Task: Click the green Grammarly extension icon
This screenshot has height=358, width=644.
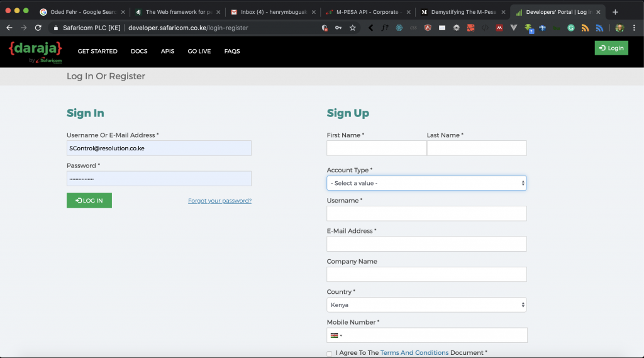Action: tap(571, 28)
